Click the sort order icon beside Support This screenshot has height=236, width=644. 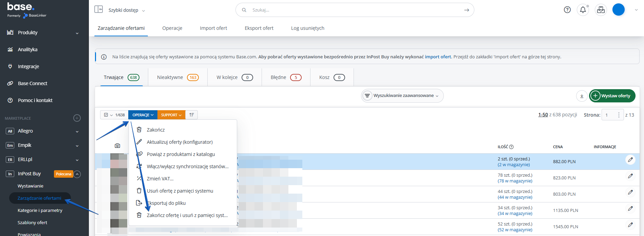(x=192, y=115)
